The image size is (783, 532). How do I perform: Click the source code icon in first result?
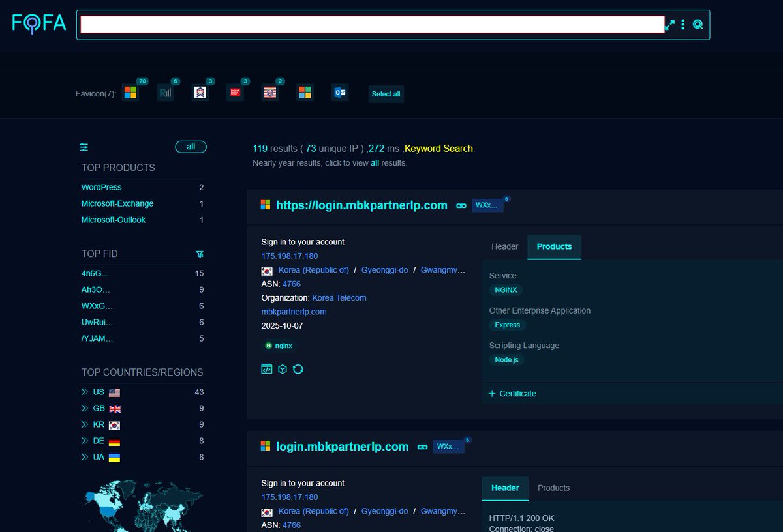point(267,369)
